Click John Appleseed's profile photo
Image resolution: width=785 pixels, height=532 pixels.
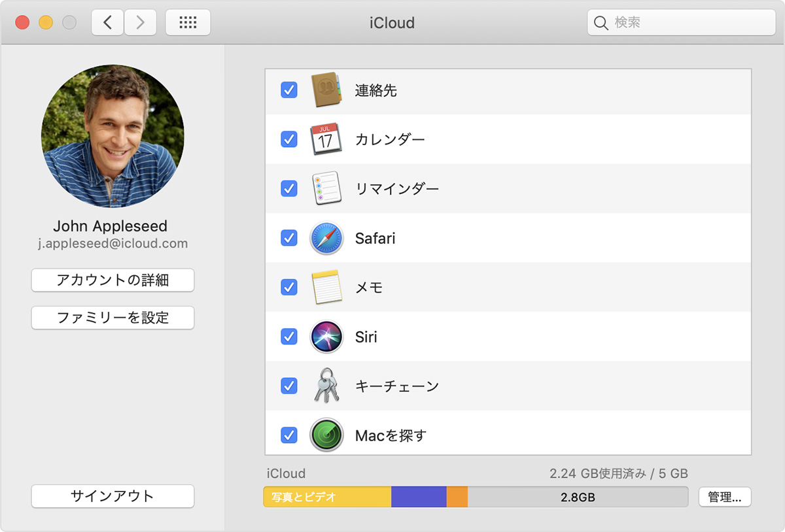(113, 136)
